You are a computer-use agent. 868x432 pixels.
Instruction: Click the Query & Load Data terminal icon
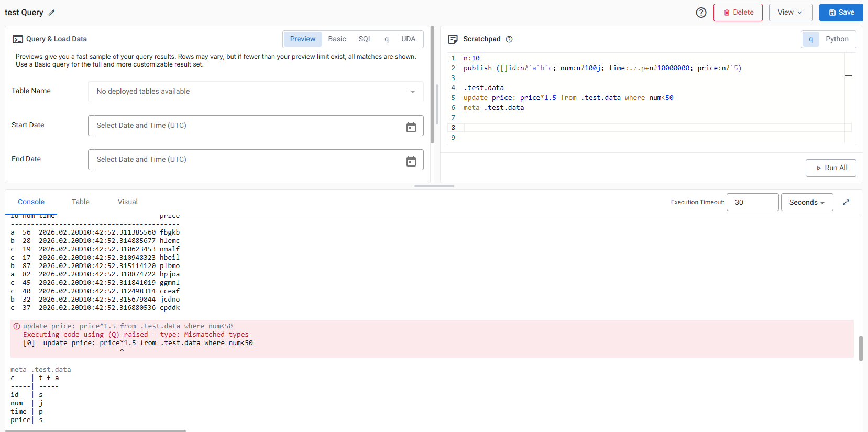coord(18,39)
